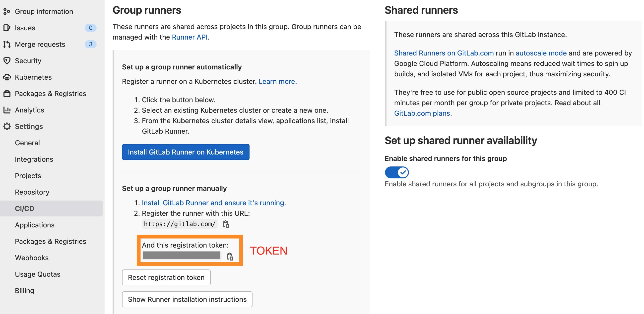The image size is (644, 314).
Task: Follow the Runner API link
Action: click(x=190, y=37)
